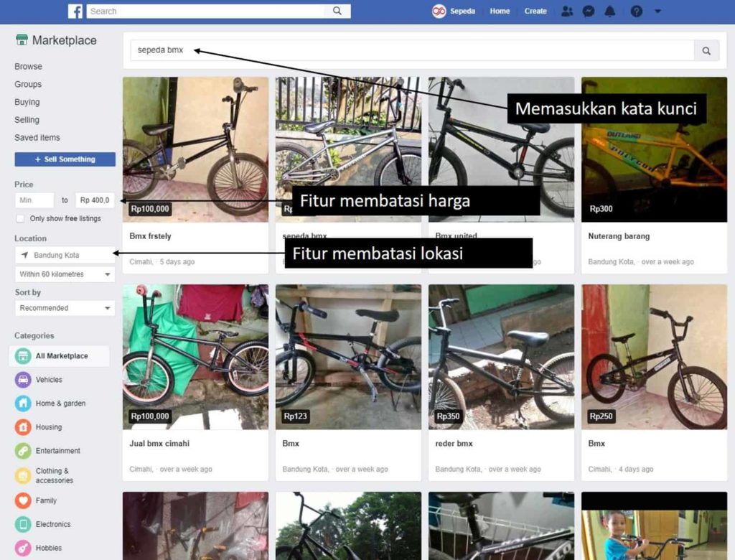Click the Bmx frstely listing title
Screen dimensions: 735x560
click(x=151, y=236)
